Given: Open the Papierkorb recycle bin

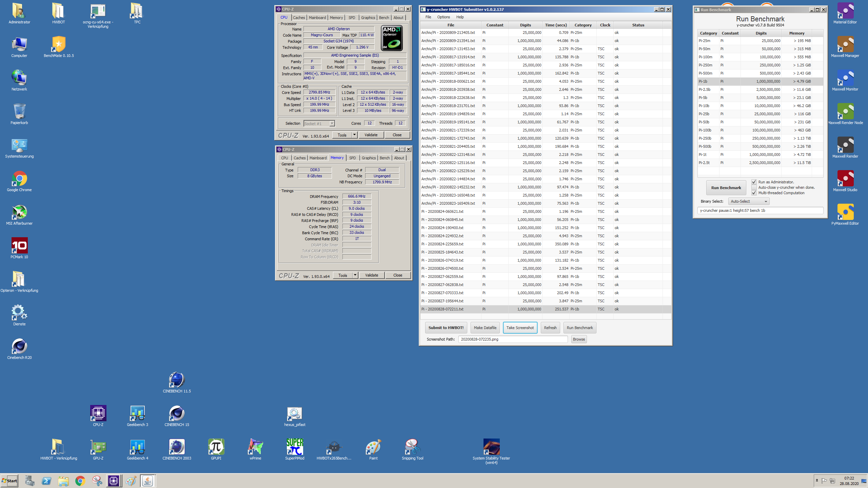Looking at the screenshot, I should click(19, 114).
